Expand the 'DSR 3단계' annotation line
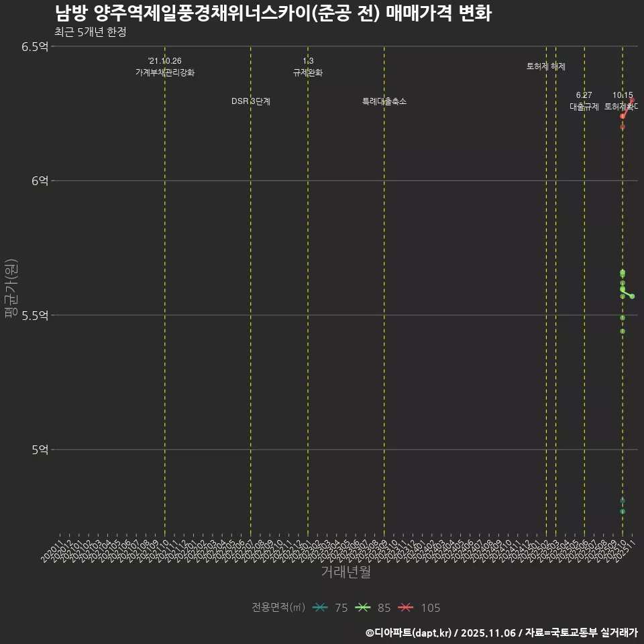Image resolution: width=644 pixels, height=644 pixels. pos(251,101)
